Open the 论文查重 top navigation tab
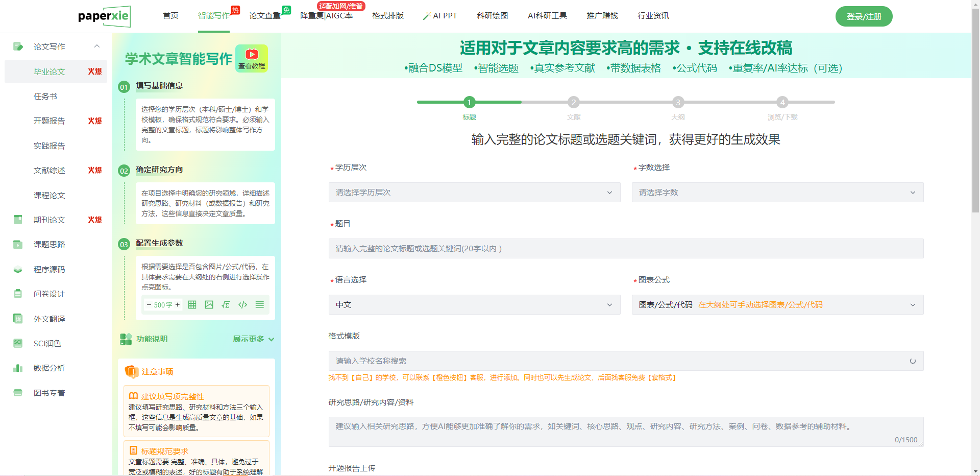Screen dimensions: 980x476 [264, 16]
